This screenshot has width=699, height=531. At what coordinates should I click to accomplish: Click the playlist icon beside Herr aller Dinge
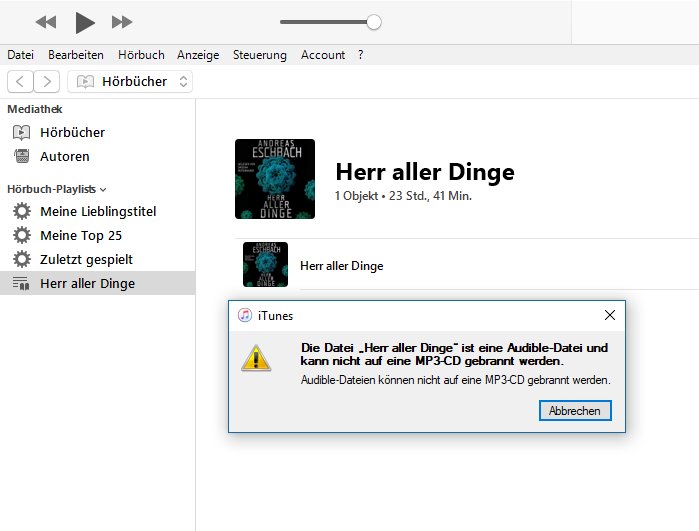(21, 284)
